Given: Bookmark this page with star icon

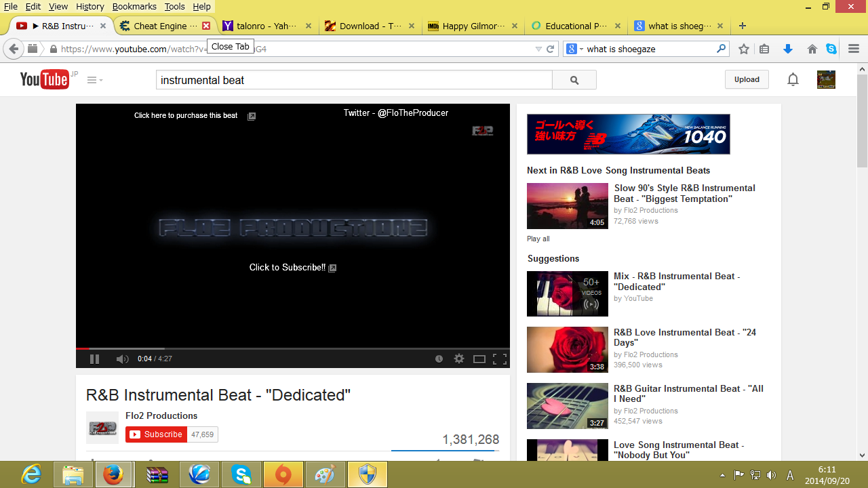Looking at the screenshot, I should click(744, 49).
